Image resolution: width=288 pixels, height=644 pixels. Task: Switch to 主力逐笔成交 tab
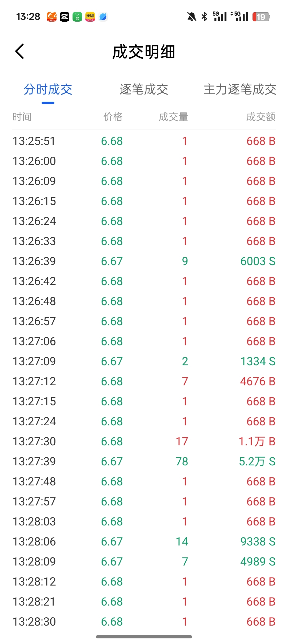[240, 89]
